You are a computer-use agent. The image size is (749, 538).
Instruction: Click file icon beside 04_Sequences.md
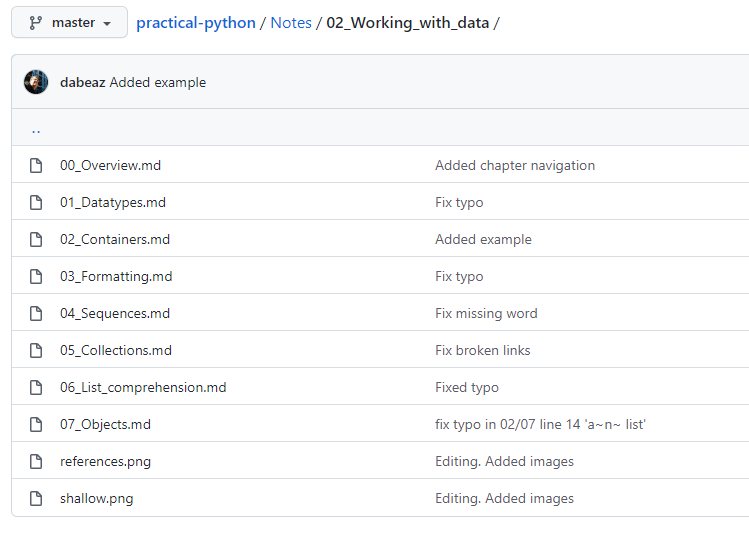coord(36,313)
